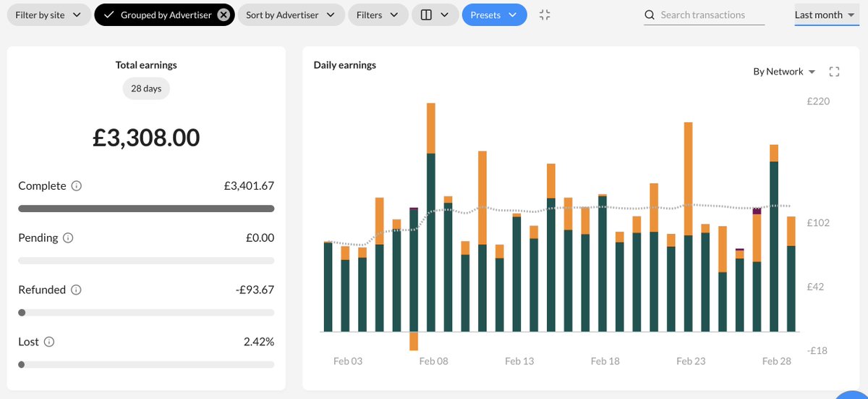Click the £3,401.67 complete amount

(x=249, y=186)
